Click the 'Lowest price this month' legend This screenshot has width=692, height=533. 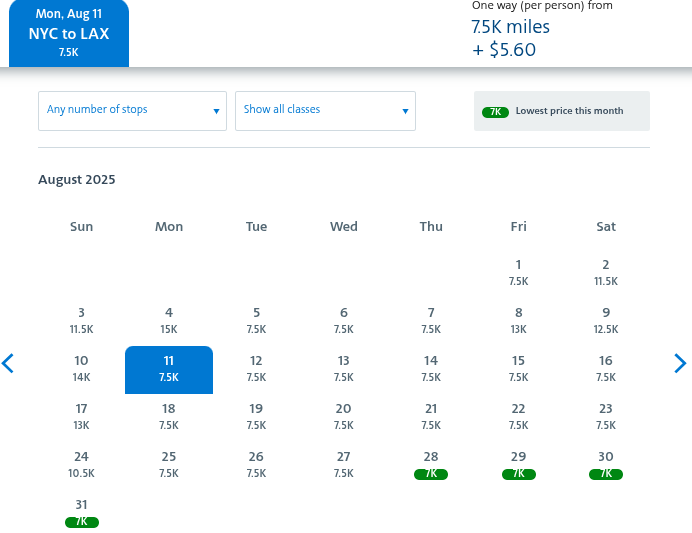(561, 111)
